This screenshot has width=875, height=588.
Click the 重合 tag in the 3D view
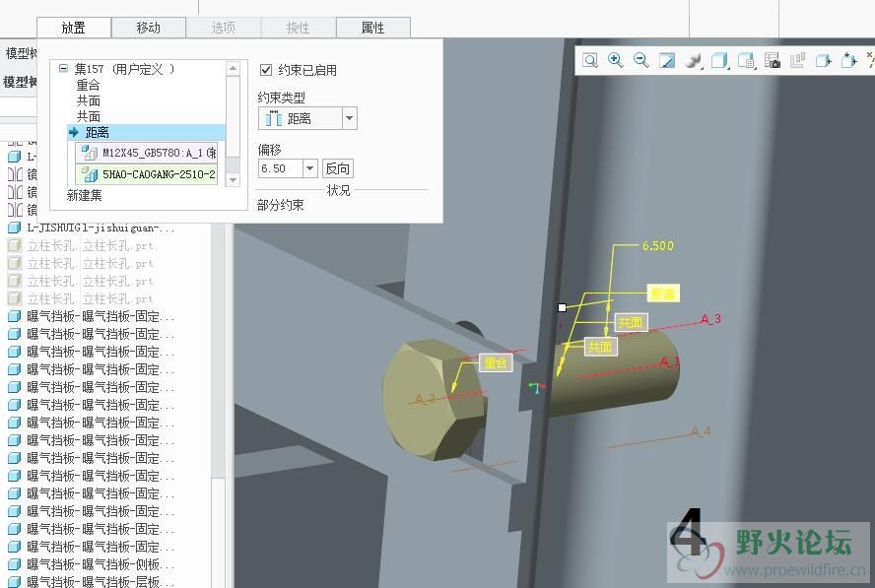(496, 363)
